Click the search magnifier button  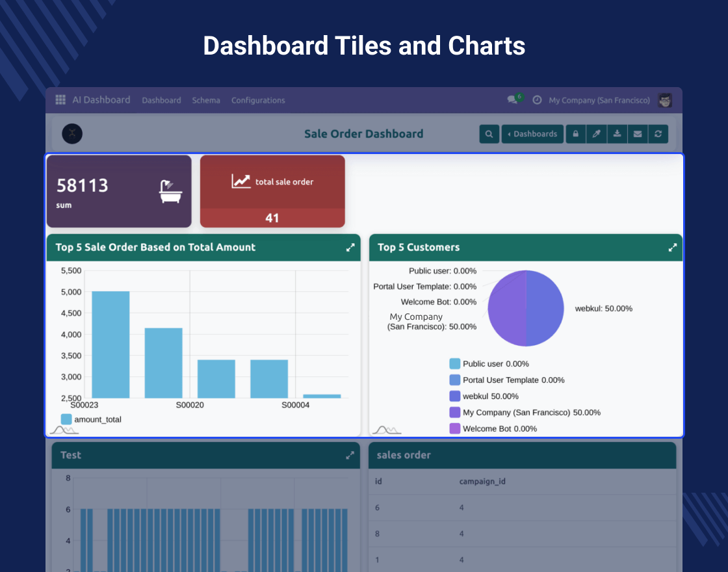coord(489,134)
